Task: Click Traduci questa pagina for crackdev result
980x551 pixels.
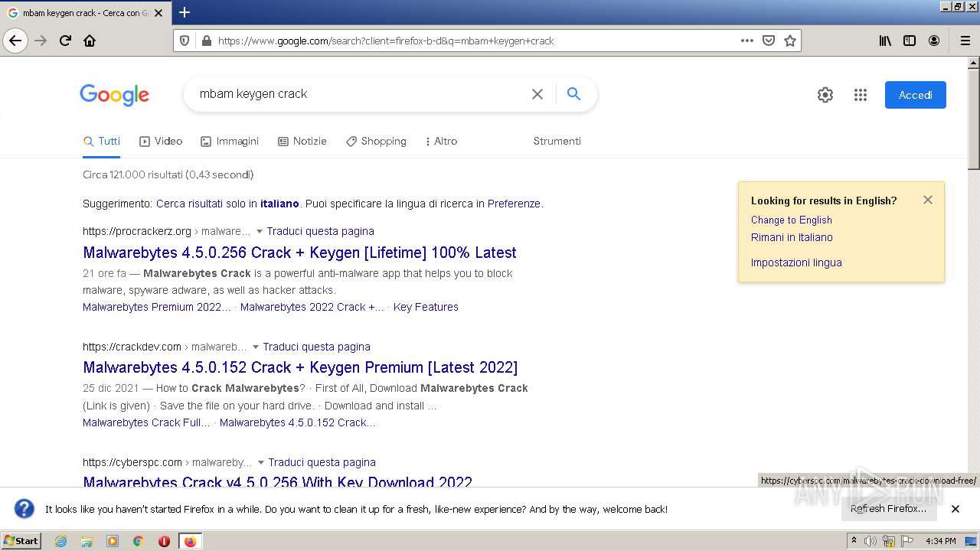Action: click(316, 347)
